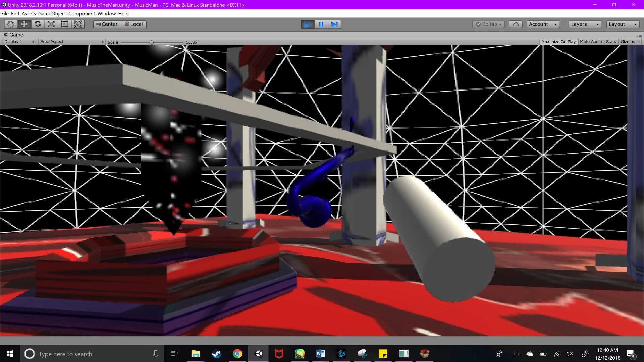Open the Gizmos dropdown arrow
The width and height of the screenshot is (644, 362).
639,42
